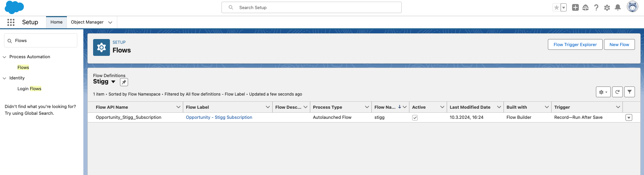Open Global Actions plus icon

(575, 7)
